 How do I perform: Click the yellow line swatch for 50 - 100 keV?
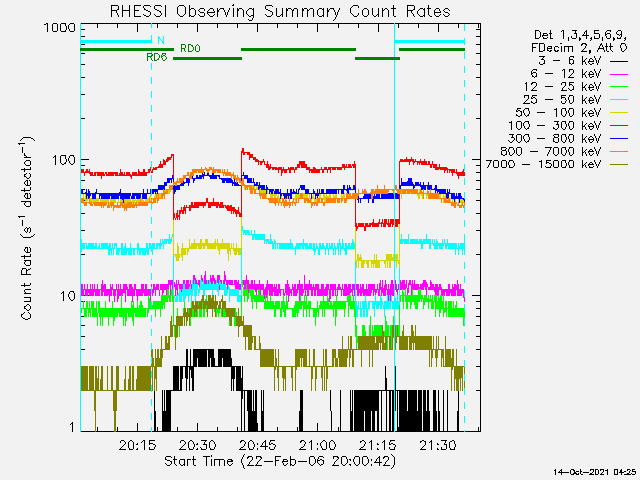pyautogui.click(x=619, y=113)
